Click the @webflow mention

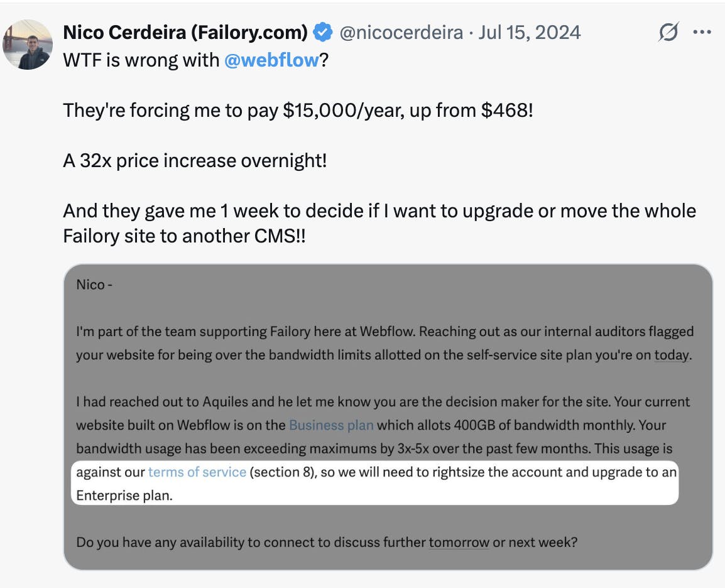(271, 61)
